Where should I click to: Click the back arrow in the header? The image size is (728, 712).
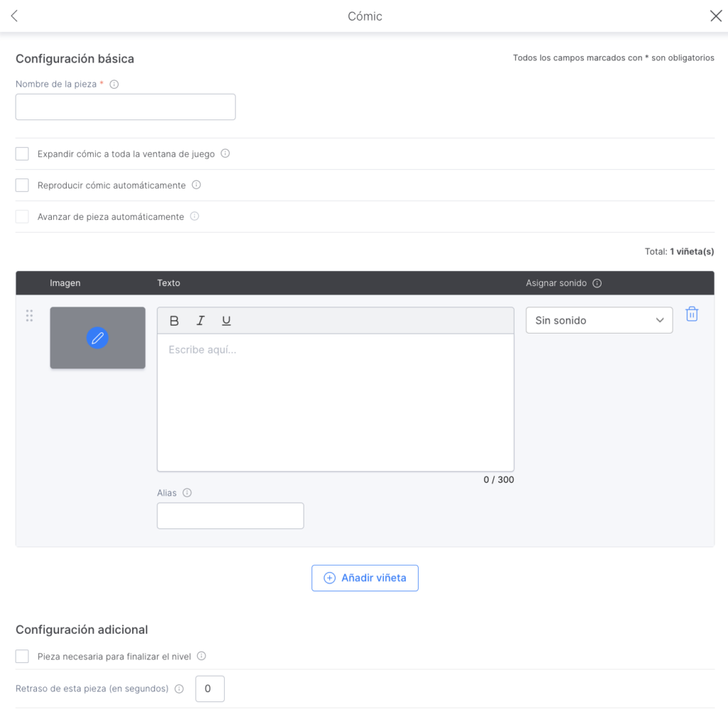(x=14, y=16)
